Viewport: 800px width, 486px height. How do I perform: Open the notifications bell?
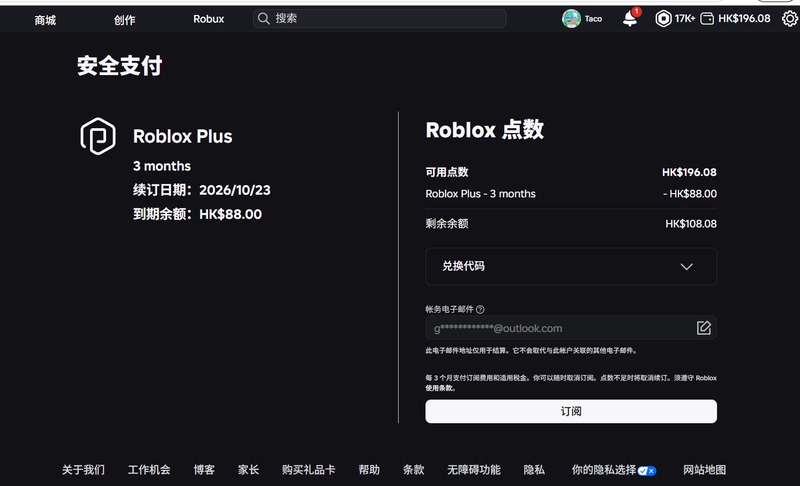point(630,19)
